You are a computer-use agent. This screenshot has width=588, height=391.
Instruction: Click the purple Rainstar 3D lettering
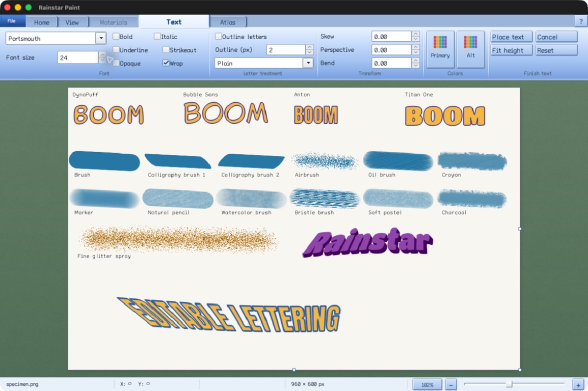point(367,242)
